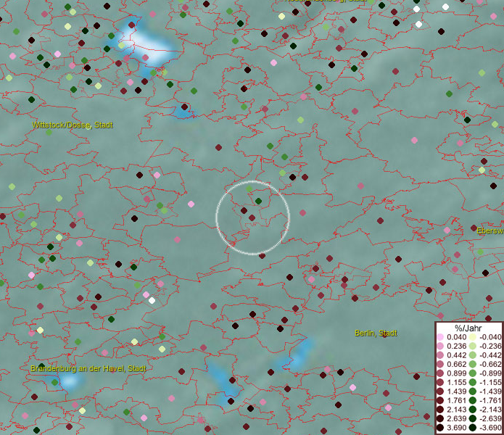Click the '-2.639' legend value

point(490,418)
